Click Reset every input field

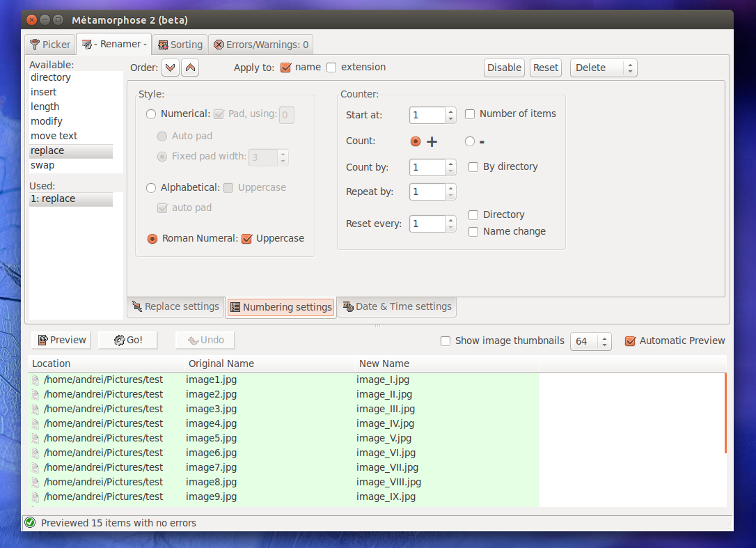(427, 224)
